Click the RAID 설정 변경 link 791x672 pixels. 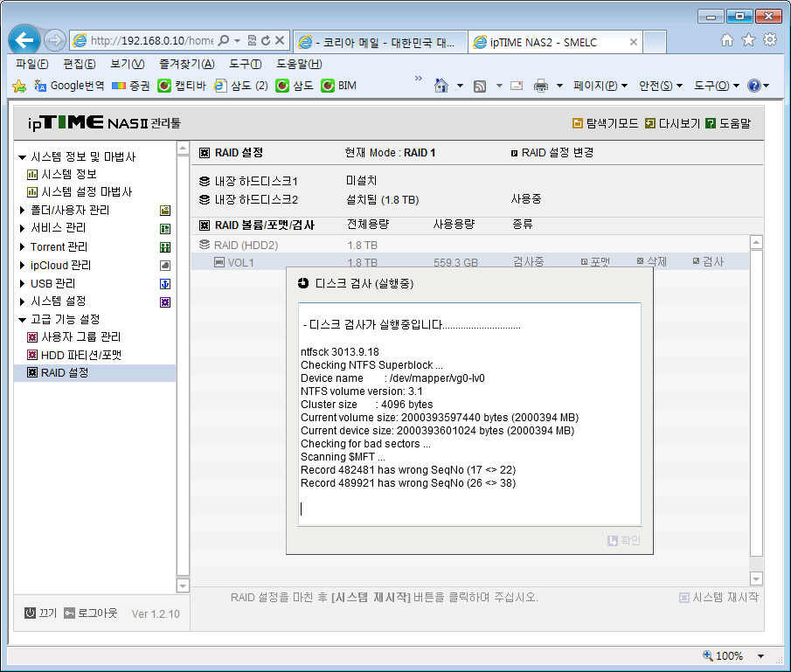pos(552,153)
